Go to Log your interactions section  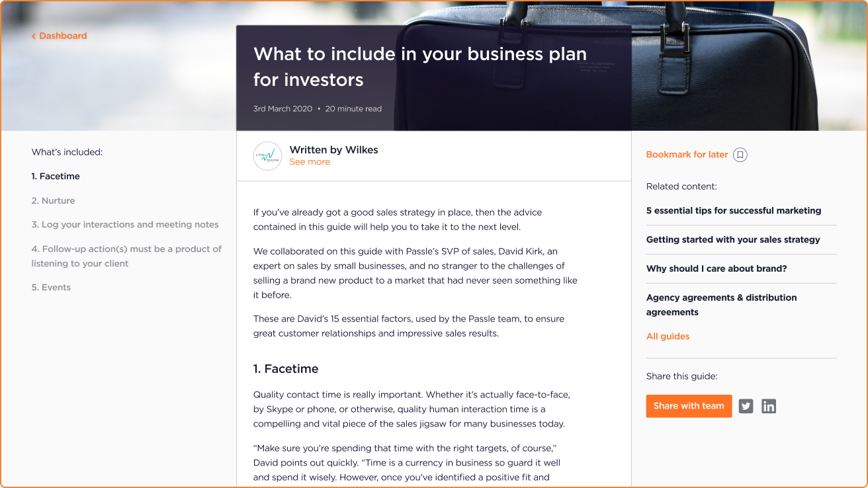pos(124,225)
